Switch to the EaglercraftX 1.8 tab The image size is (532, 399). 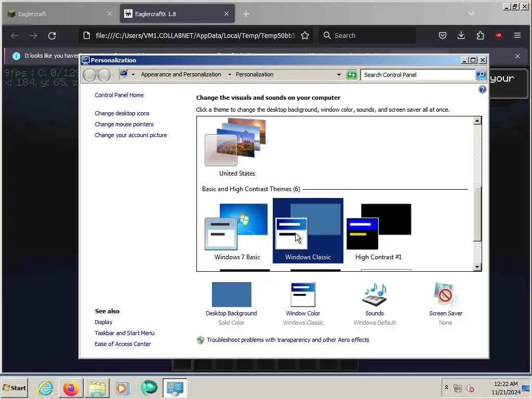177,14
